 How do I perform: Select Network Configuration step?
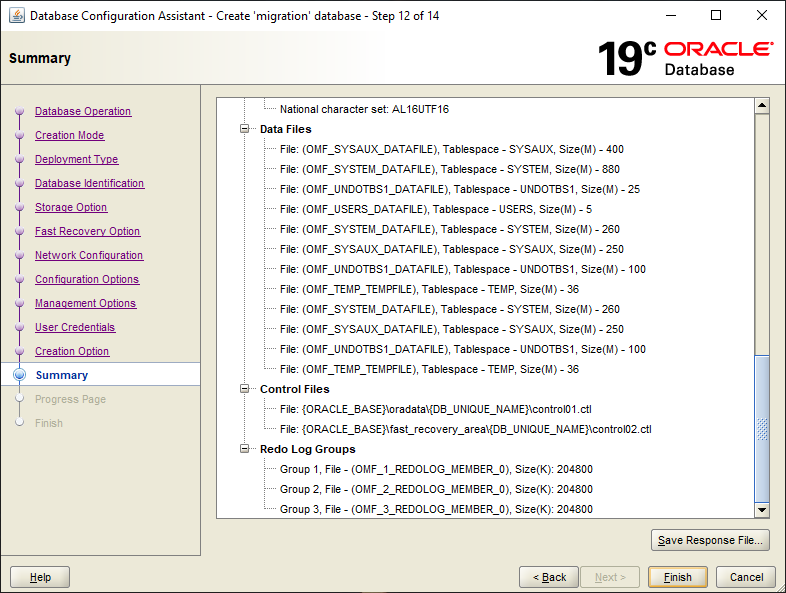[x=89, y=255]
